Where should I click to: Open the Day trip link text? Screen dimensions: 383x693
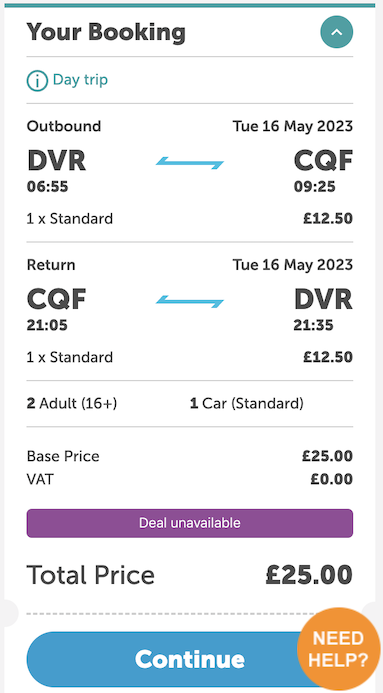coord(80,80)
